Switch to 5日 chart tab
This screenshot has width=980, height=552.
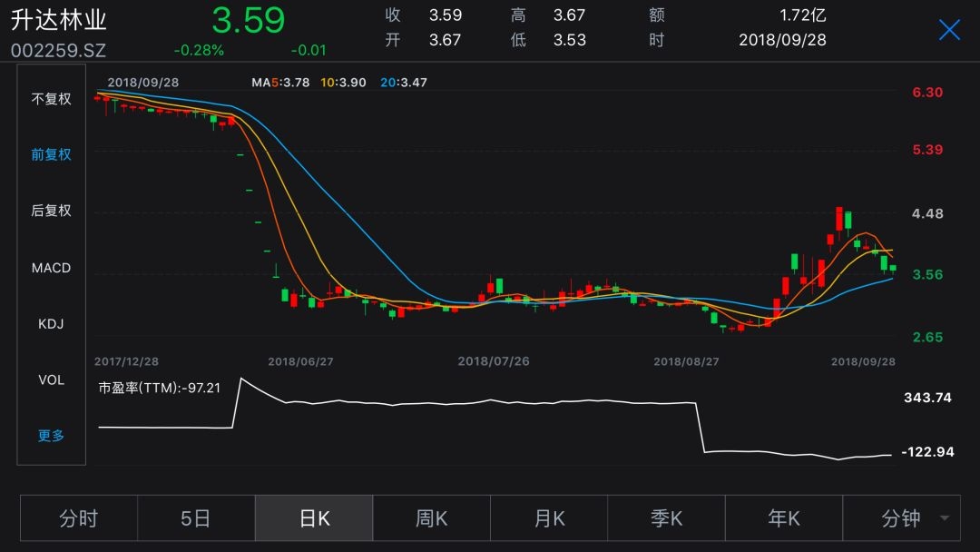[x=196, y=518]
